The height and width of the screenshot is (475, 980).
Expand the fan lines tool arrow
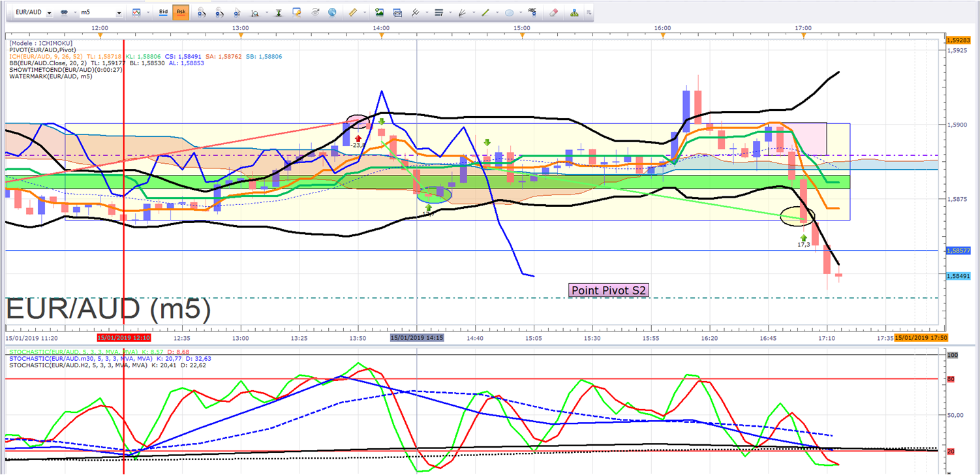(474, 12)
